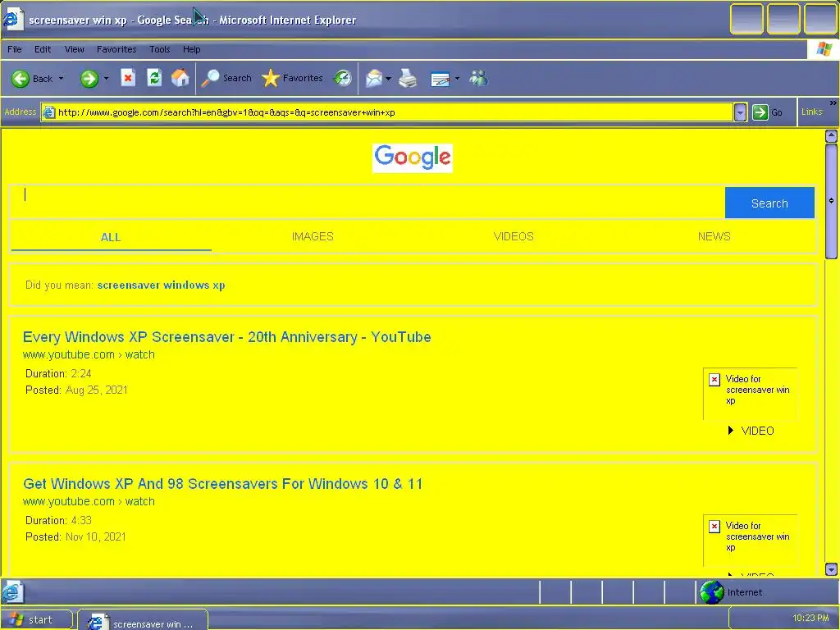Click Internet Explorer icon in title bar
The width and height of the screenshot is (840, 630).
coord(11,20)
